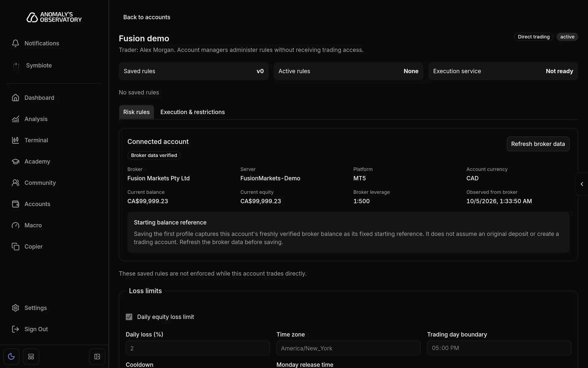Open the layout grid icon
Image resolution: width=588 pixels, height=368 pixels.
31,357
